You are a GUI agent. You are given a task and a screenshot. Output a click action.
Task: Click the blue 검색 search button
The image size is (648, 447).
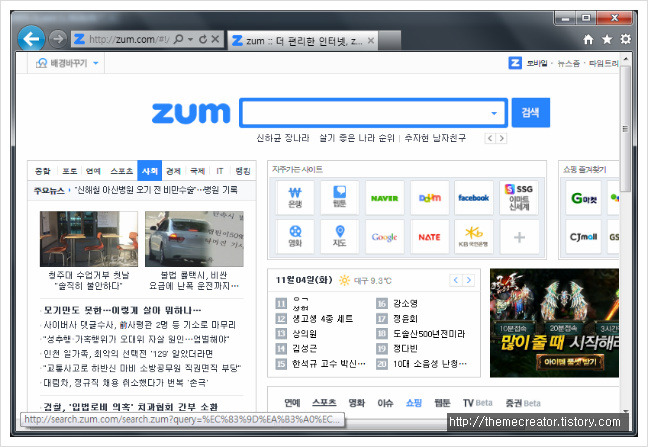coord(531,112)
